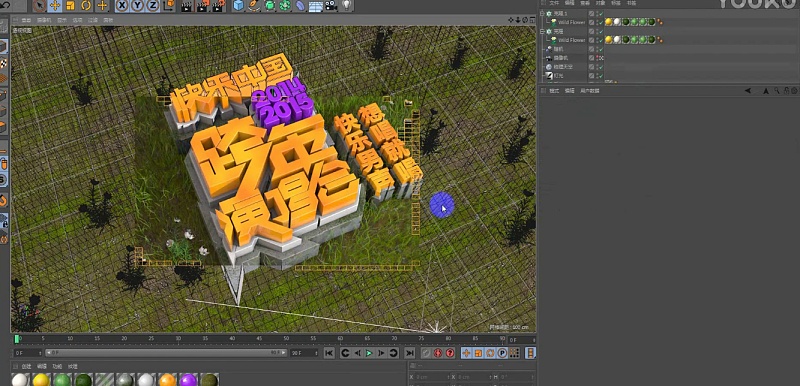
Task: Add a camera object from the toolbar
Action: (331, 6)
